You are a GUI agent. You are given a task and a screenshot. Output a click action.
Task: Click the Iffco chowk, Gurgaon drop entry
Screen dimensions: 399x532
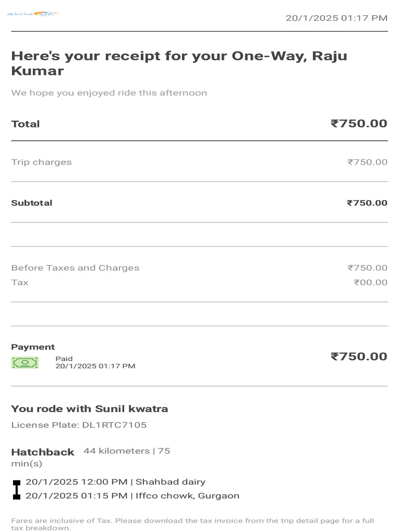(x=132, y=496)
